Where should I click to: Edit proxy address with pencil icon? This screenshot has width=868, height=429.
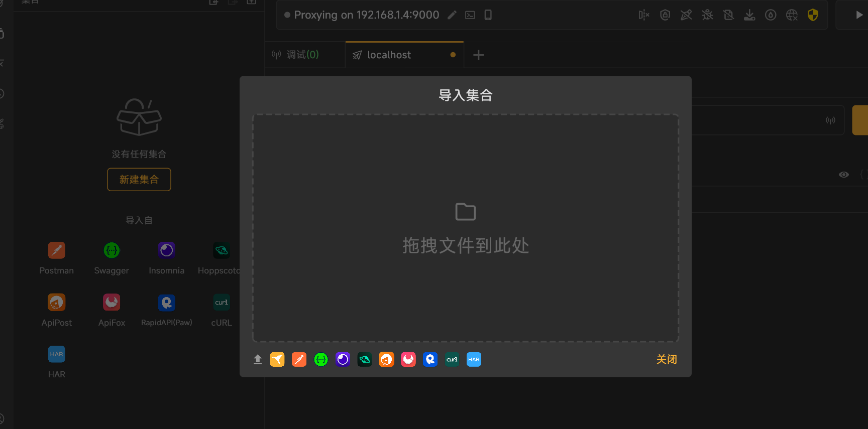coord(452,15)
